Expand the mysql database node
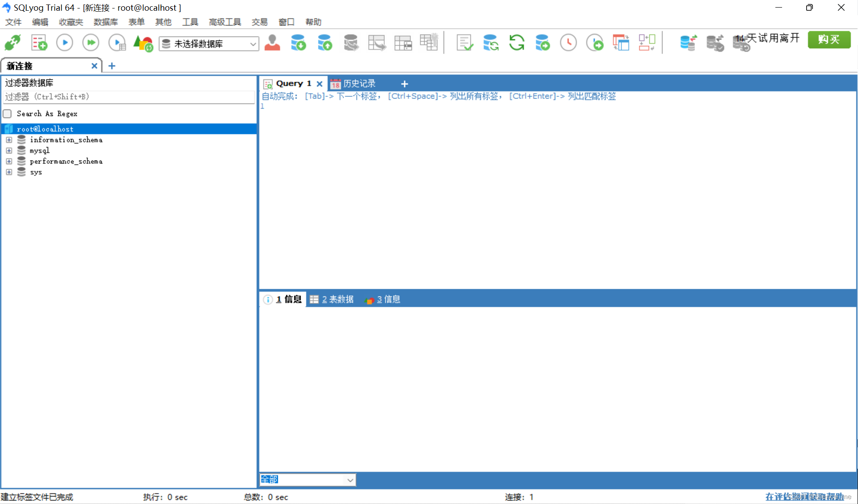 coord(9,150)
